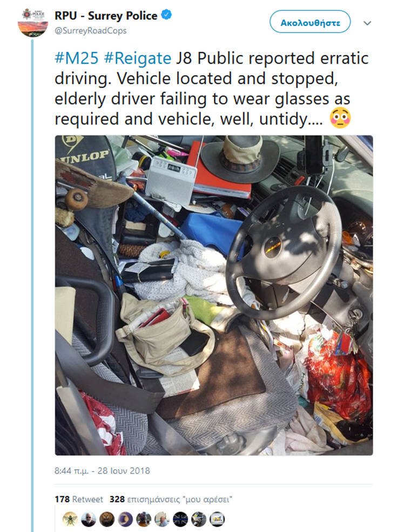397x532 pixels.
Task: Open the untidy car interior photo
Action: pyautogui.click(x=213, y=295)
